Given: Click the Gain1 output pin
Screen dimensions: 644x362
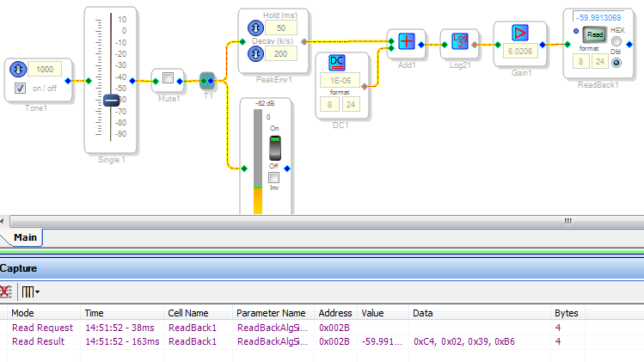Looking at the screenshot, I should pyautogui.click(x=543, y=45).
